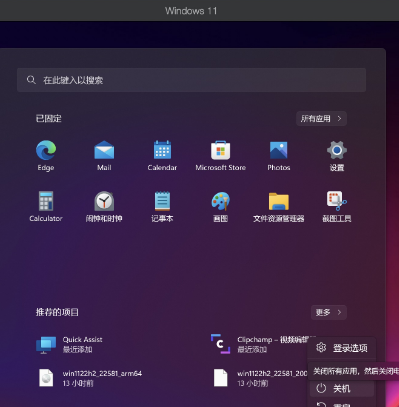
Task: Launch 闹钟和时钟 clock app
Action: pos(104,206)
